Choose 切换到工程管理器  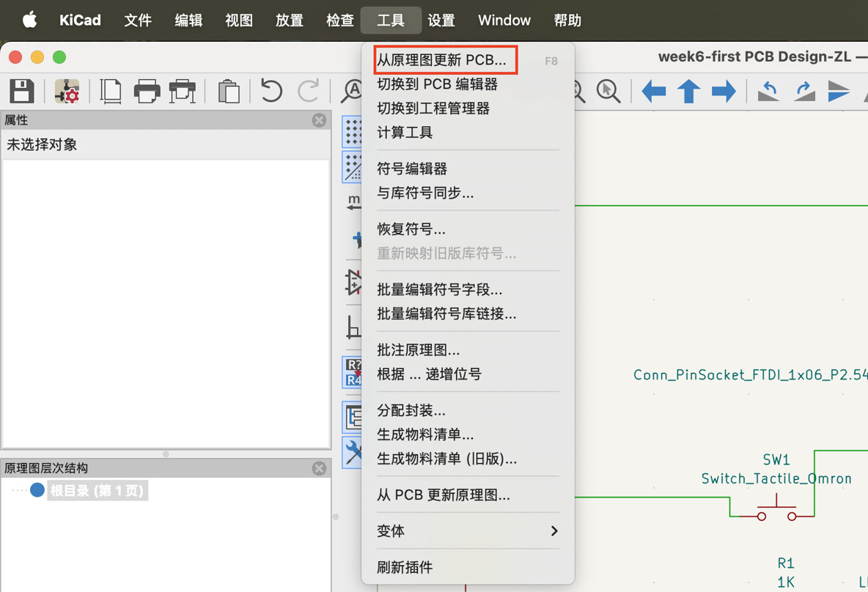pos(468,108)
